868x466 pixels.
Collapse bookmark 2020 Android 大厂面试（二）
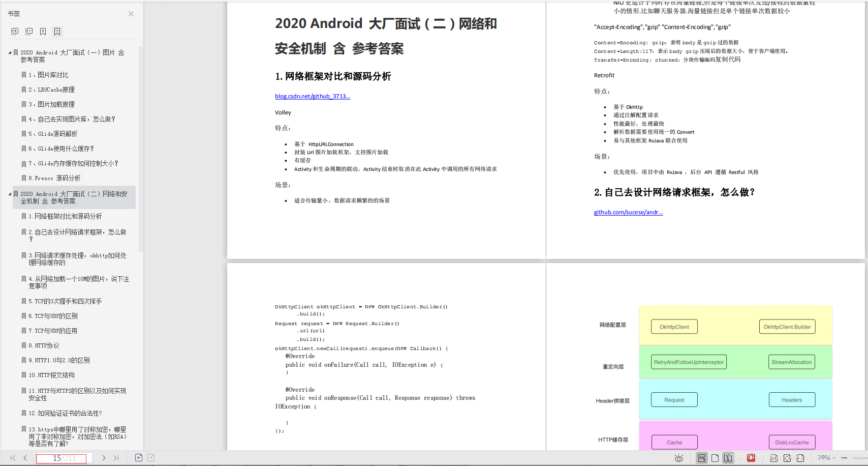[x=9, y=194]
